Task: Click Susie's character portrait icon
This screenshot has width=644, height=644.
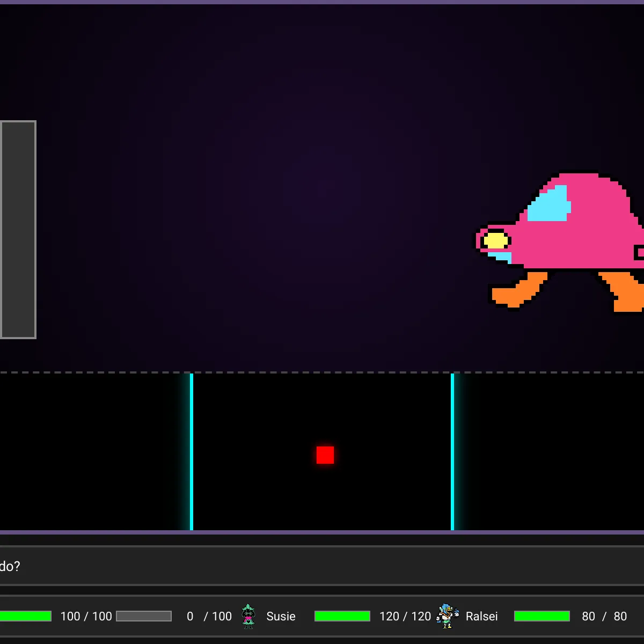Action: click(x=248, y=616)
